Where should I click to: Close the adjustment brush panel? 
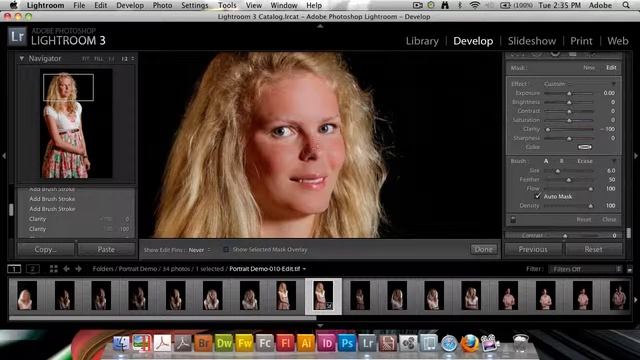[609, 220]
